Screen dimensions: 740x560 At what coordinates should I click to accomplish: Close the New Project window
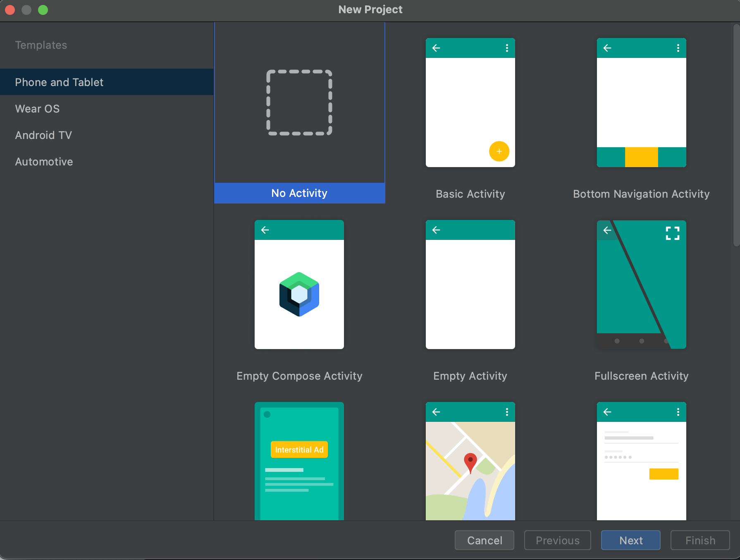(10, 10)
